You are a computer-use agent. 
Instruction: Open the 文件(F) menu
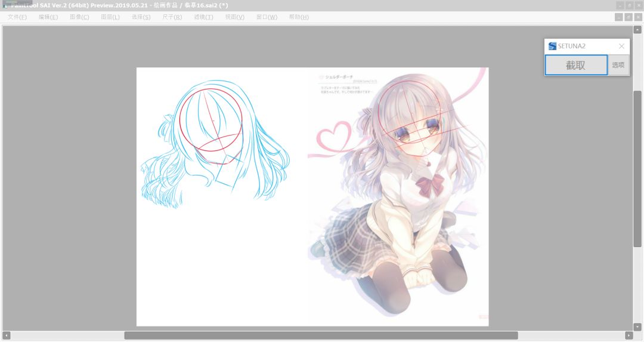pyautogui.click(x=17, y=17)
